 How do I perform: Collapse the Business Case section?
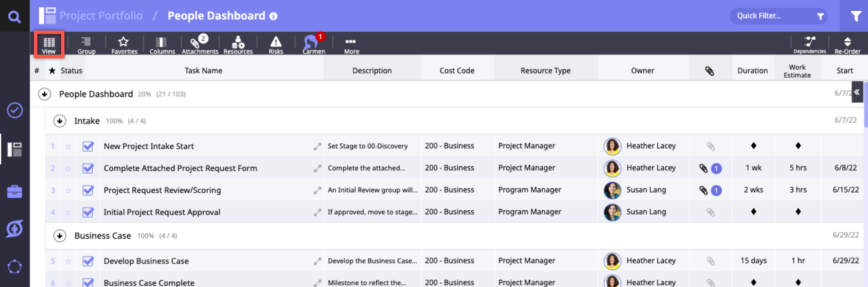point(60,235)
